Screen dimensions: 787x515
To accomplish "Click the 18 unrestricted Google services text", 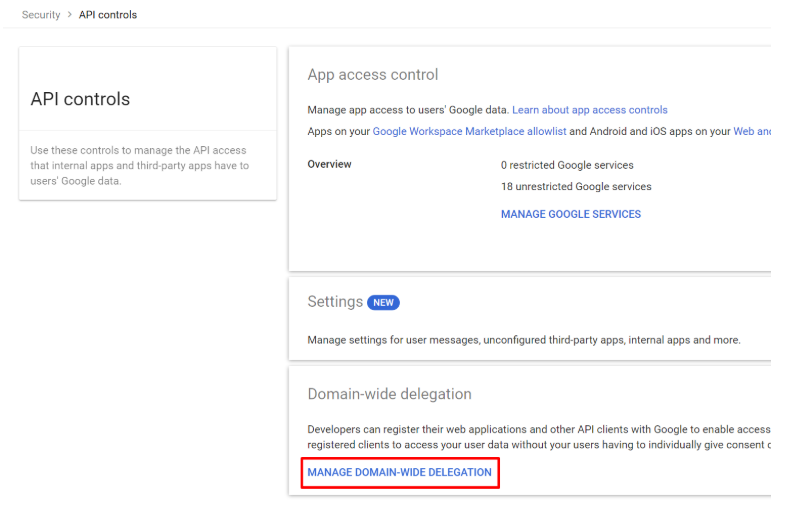I will tap(575, 187).
